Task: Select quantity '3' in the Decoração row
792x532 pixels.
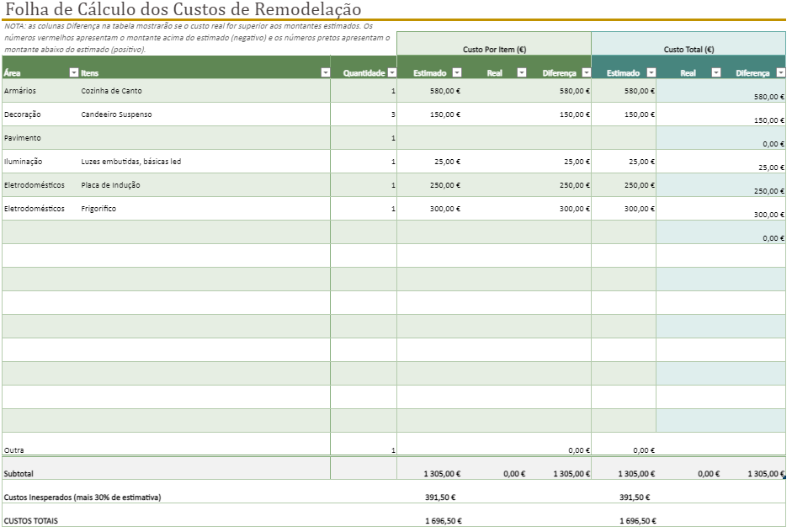Action: 393,114
